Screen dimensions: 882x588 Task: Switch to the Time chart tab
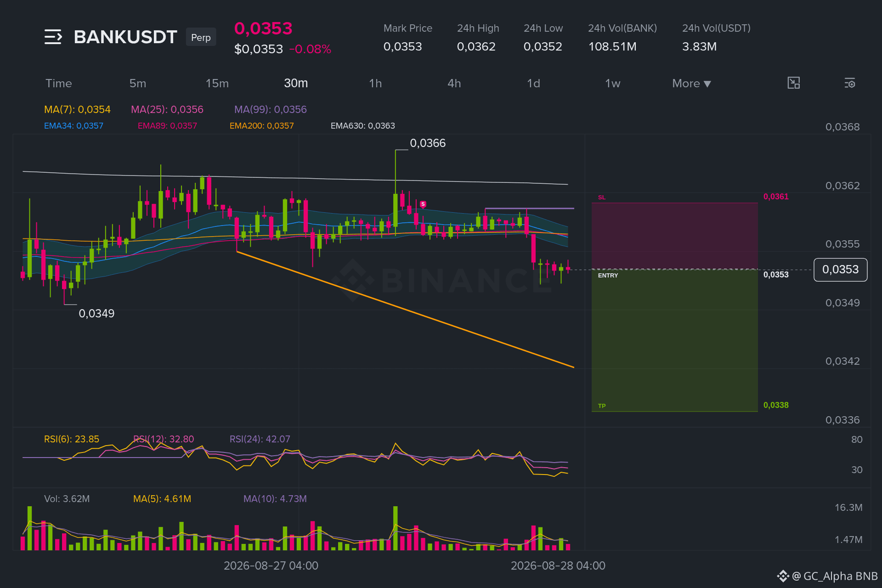tap(59, 84)
